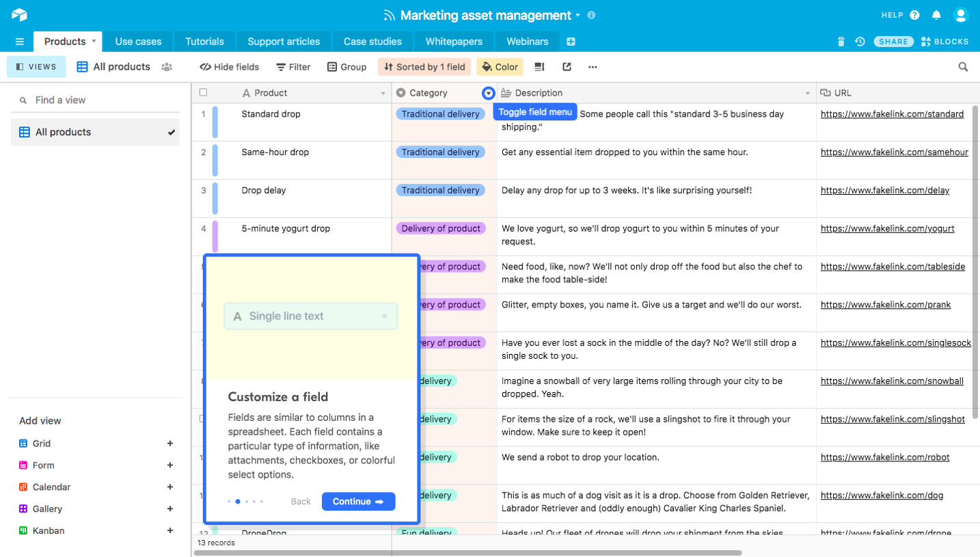980x557 pixels.
Task: Open base revision history icon
Action: (x=860, y=42)
